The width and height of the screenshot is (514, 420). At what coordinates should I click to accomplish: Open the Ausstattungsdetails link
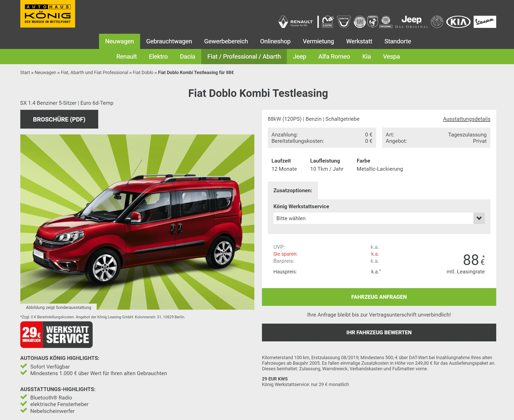pos(467,119)
